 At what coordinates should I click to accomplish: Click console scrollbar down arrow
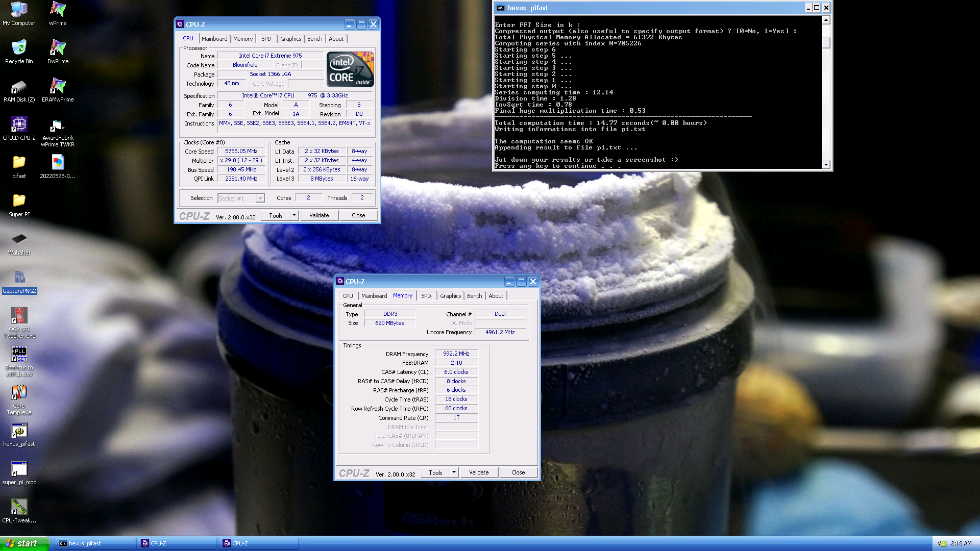click(826, 164)
